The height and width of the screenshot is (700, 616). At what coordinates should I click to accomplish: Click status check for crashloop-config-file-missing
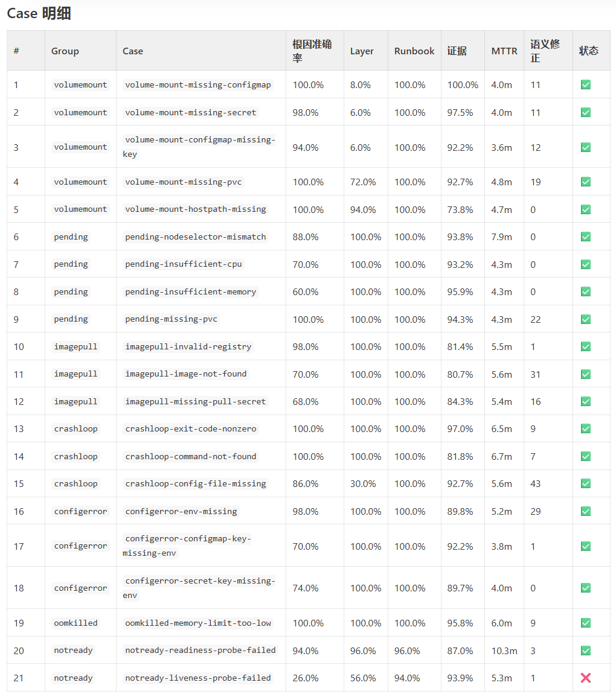[x=586, y=483]
